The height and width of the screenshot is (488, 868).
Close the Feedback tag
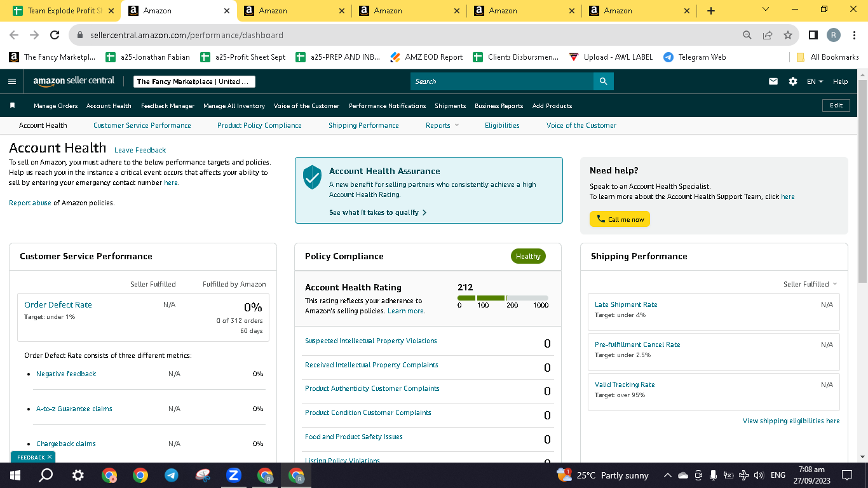(x=50, y=457)
